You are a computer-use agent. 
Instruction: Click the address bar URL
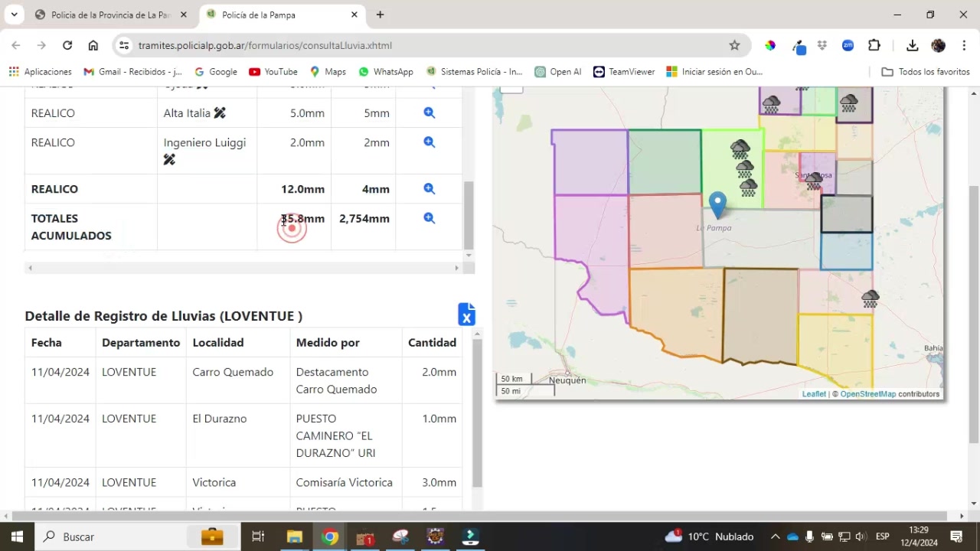click(265, 45)
